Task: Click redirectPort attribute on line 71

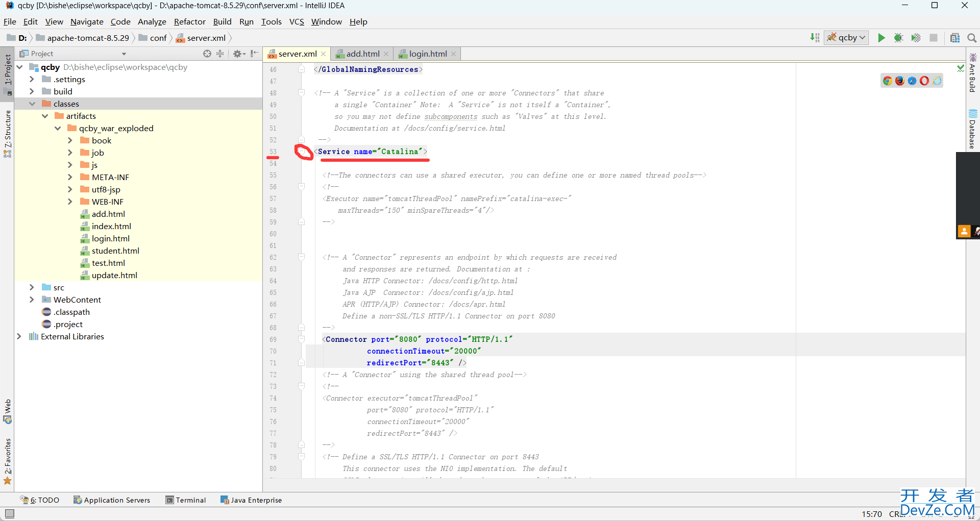Action: click(x=394, y=363)
